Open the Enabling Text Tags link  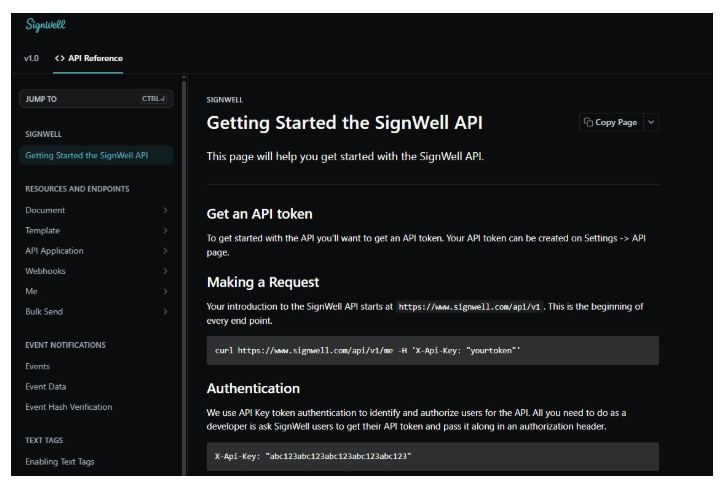(60, 462)
